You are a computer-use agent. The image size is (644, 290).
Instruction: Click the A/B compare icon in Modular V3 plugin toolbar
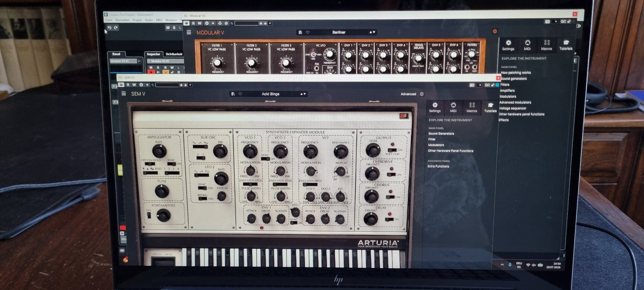point(207,23)
